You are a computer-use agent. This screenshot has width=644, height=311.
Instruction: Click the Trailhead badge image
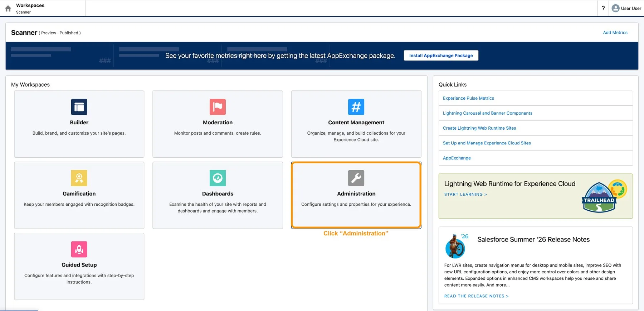604,196
